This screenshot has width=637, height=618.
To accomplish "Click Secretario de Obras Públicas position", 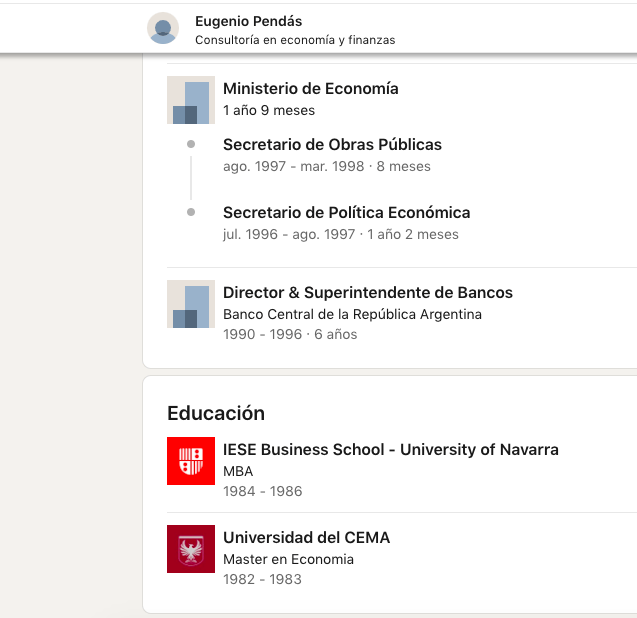I will point(332,145).
